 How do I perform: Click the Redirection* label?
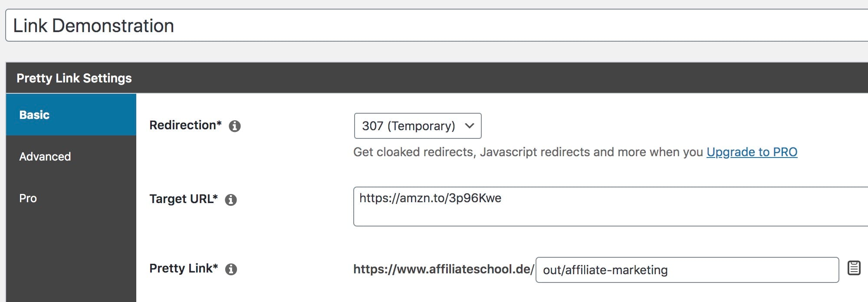point(185,125)
